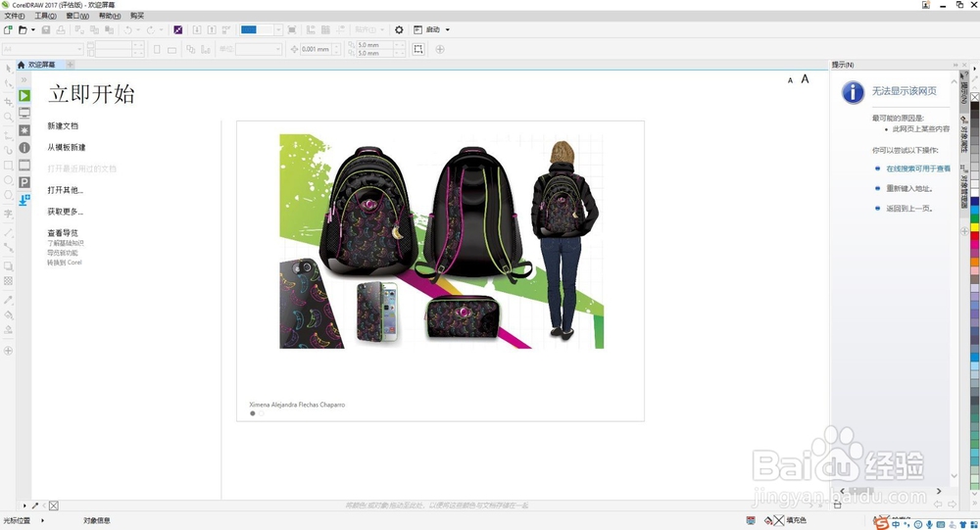This screenshot has width=980, height=530.
Task: Click the Sogou input method S icon
Action: pos(881,523)
